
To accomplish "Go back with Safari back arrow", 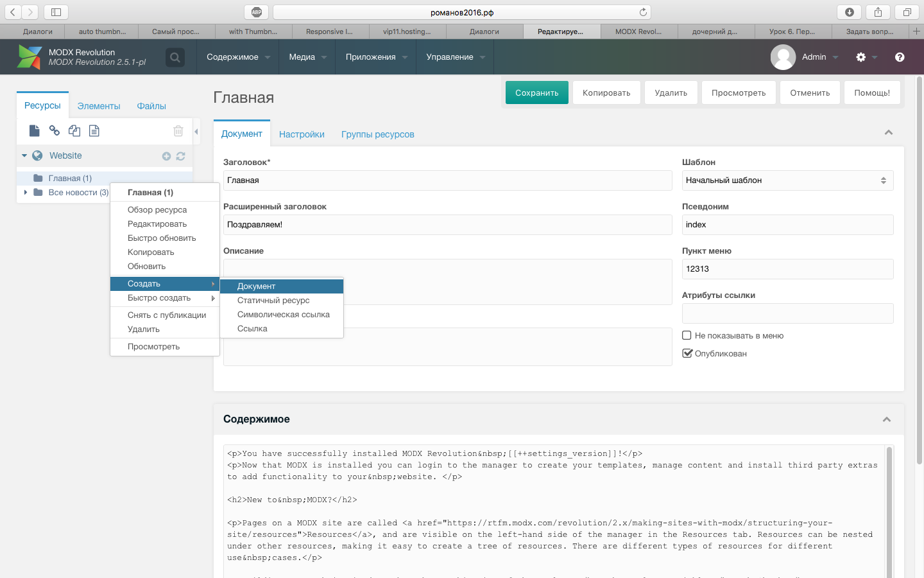I will 13,12.
